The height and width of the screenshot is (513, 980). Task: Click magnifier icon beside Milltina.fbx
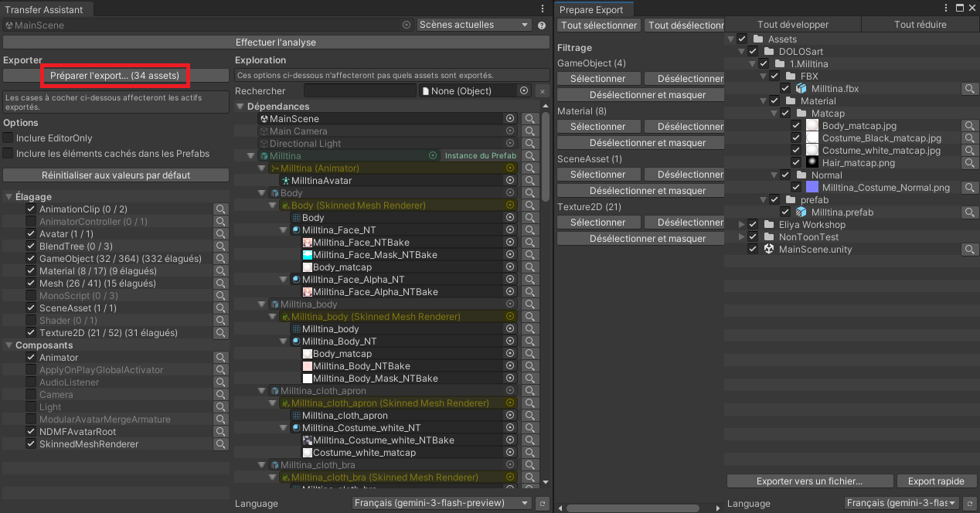tap(969, 89)
